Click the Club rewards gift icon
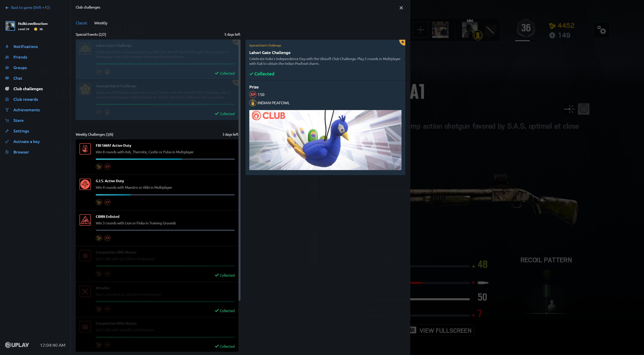The height and width of the screenshot is (355, 644). point(7,99)
